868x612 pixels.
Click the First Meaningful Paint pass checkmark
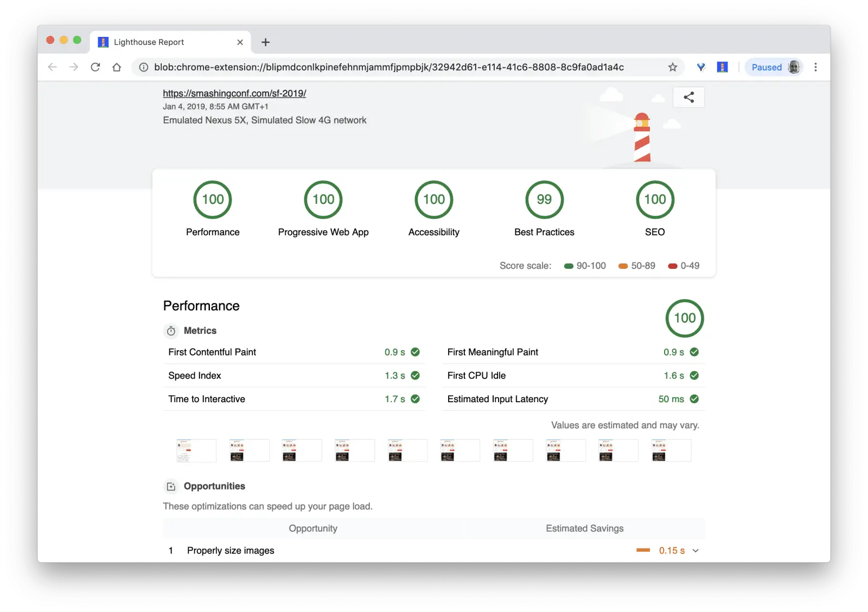[x=694, y=352]
